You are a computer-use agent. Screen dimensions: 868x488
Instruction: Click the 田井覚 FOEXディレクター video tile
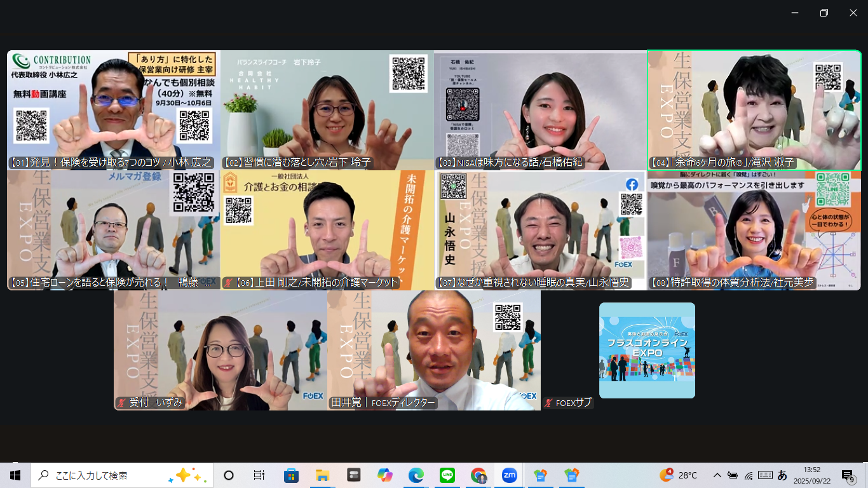tap(434, 350)
